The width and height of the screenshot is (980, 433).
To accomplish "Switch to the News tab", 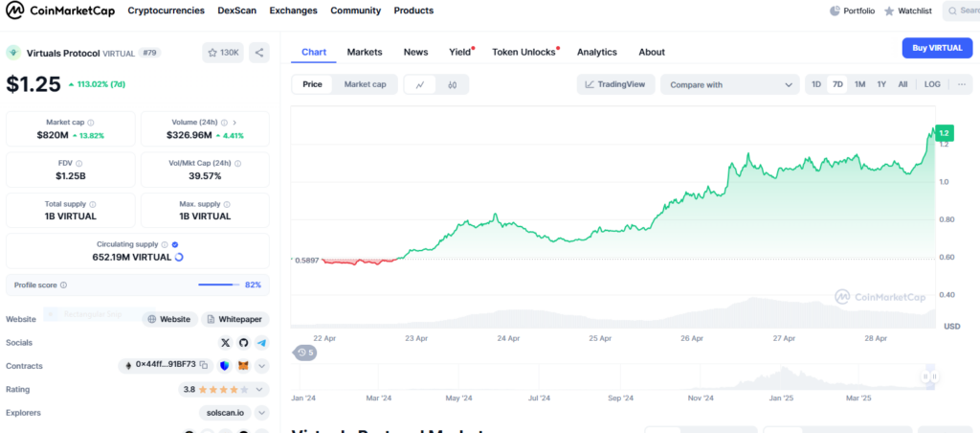I will [415, 52].
